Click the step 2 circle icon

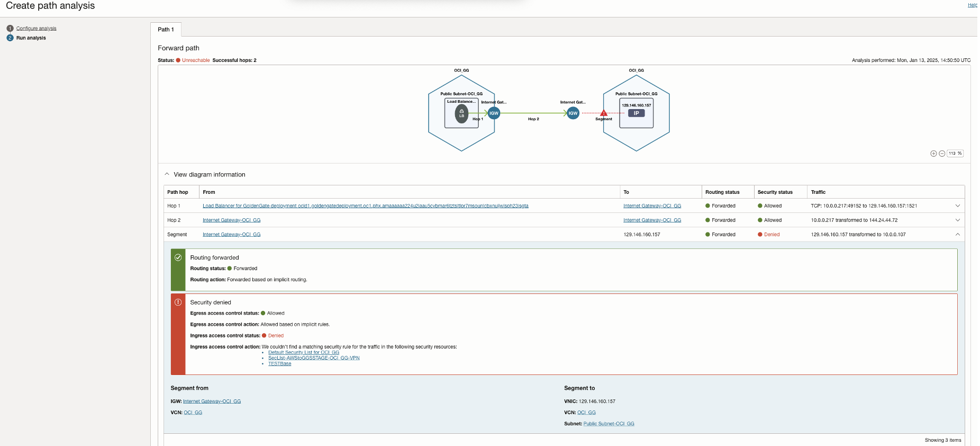(10, 38)
